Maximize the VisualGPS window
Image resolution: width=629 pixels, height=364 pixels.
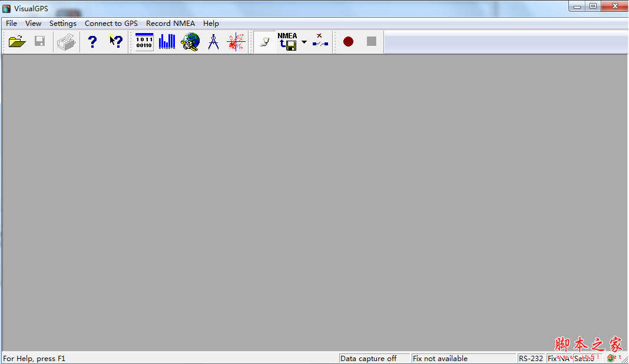[593, 6]
